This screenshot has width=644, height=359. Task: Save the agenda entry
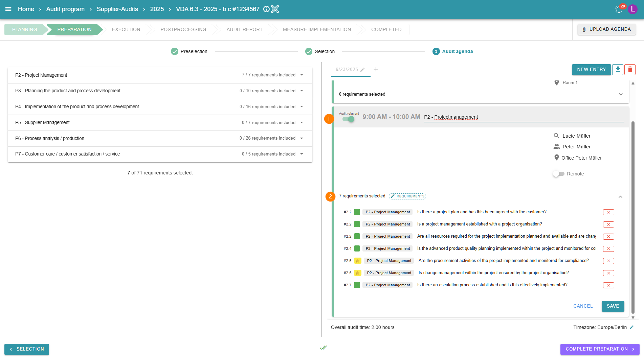[x=613, y=306]
